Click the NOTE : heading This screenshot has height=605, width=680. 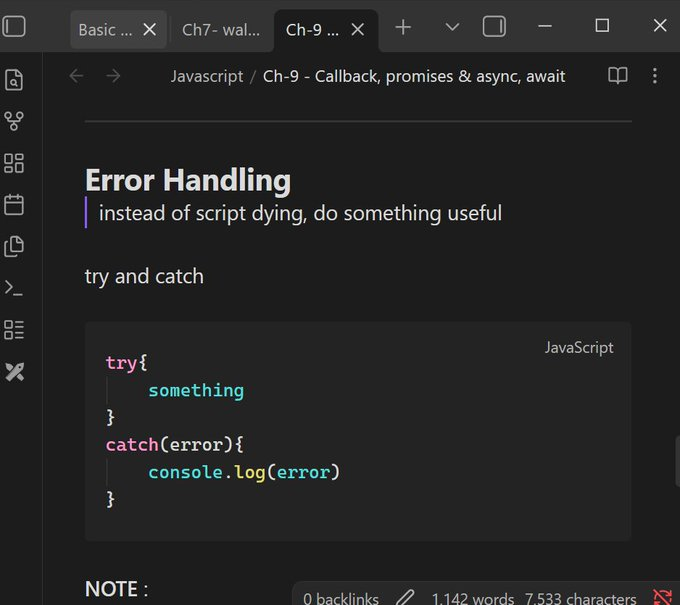[x=116, y=589]
